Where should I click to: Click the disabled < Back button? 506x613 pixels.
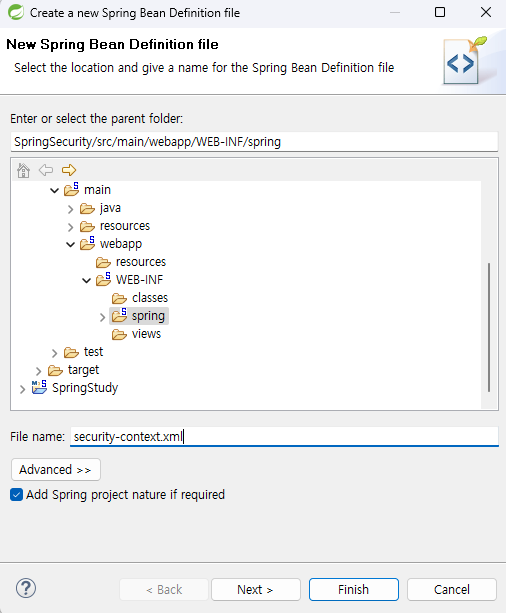(164, 590)
